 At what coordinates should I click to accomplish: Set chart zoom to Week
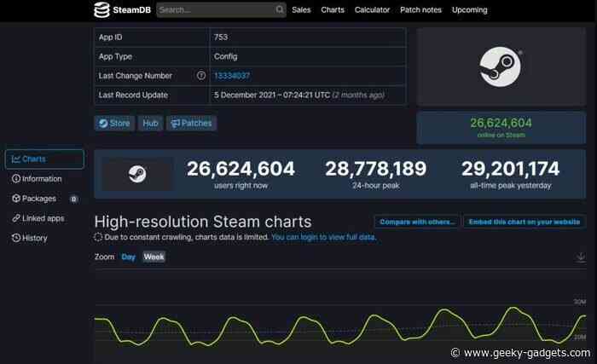pyautogui.click(x=154, y=257)
